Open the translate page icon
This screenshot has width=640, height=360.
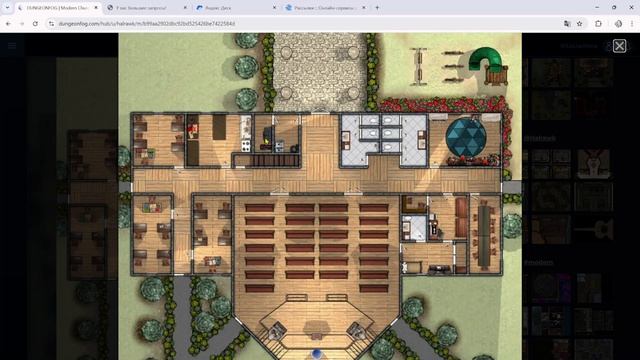pos(567,24)
